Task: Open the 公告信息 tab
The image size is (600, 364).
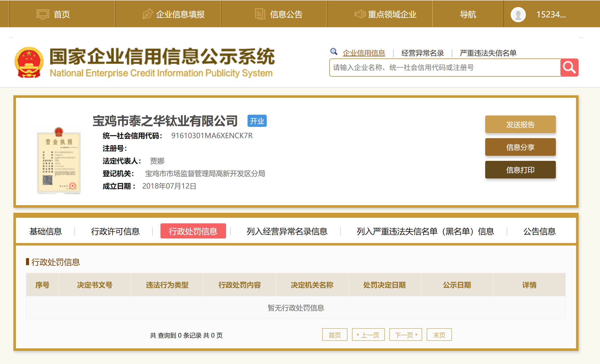Action: coord(539,231)
